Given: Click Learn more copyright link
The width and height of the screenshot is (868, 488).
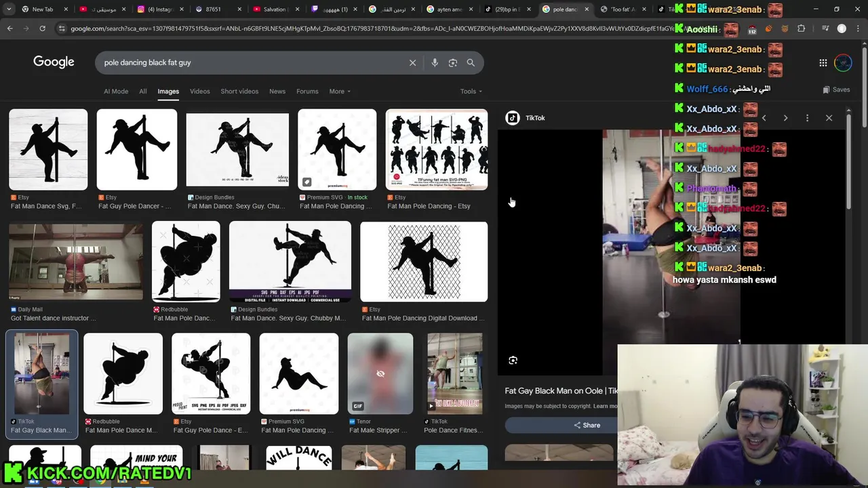Looking at the screenshot, I should 605,406.
